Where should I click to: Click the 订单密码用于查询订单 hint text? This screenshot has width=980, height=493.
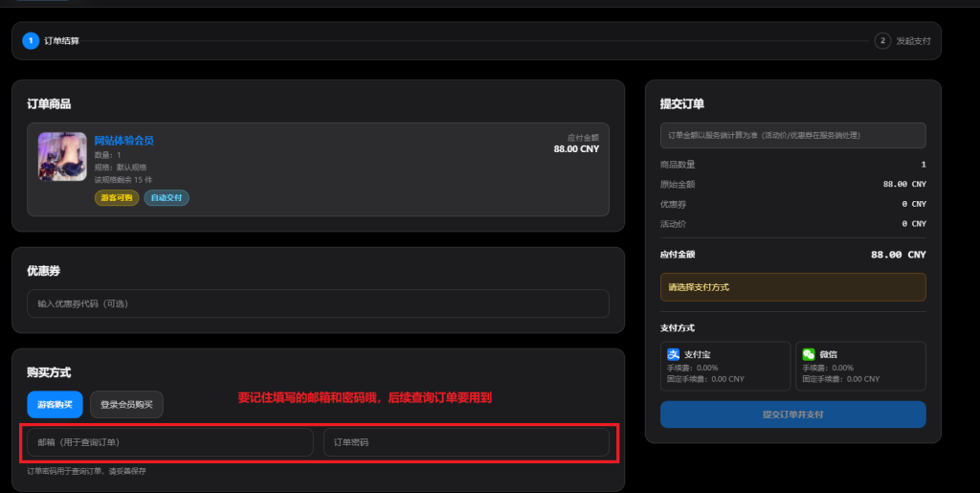pos(86,471)
